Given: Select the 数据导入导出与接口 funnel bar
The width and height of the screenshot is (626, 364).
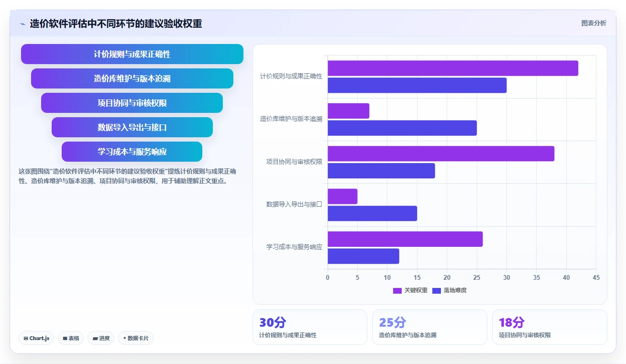Looking at the screenshot, I should 132,127.
